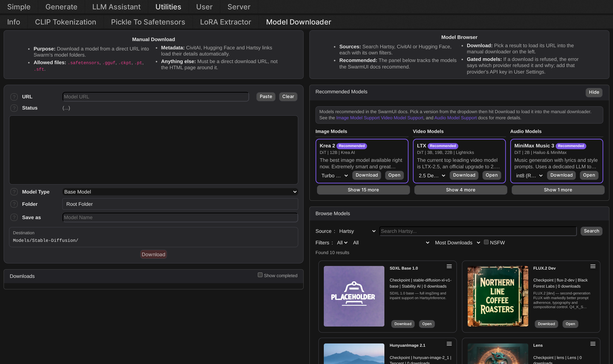Pick a Krea 2 version from Turbo dropdown
Screen dimensions: 613x364
pyautogui.click(x=334, y=176)
